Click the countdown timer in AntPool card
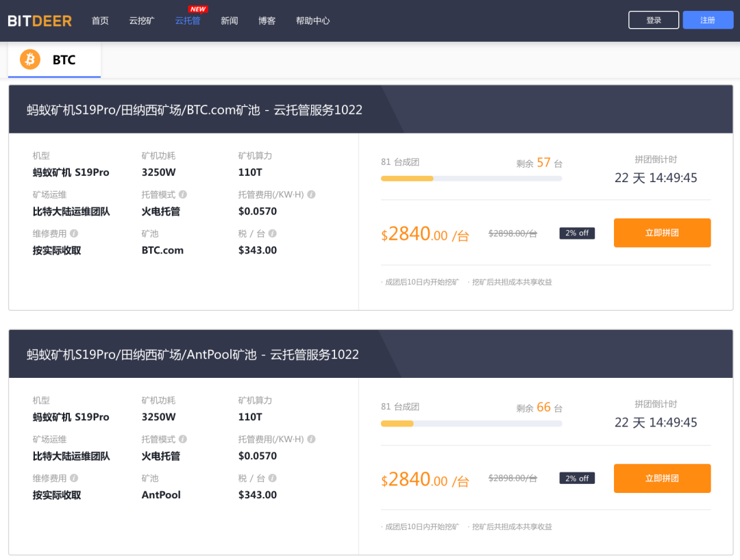Viewport: 740px width, 560px height. [x=656, y=422]
